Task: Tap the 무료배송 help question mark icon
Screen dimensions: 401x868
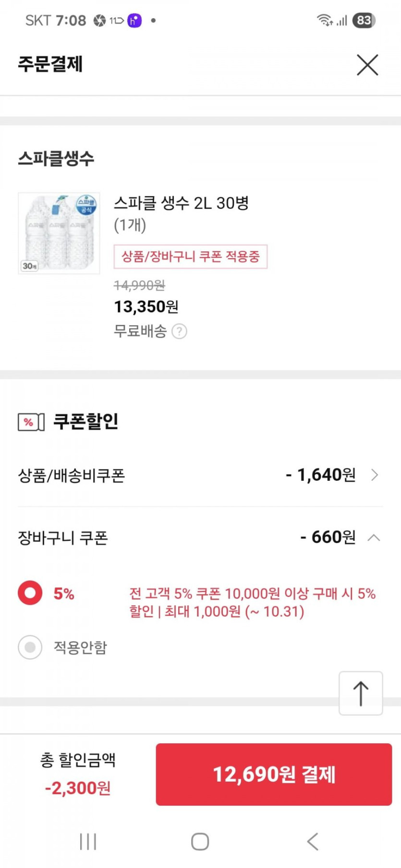Action: [179, 331]
